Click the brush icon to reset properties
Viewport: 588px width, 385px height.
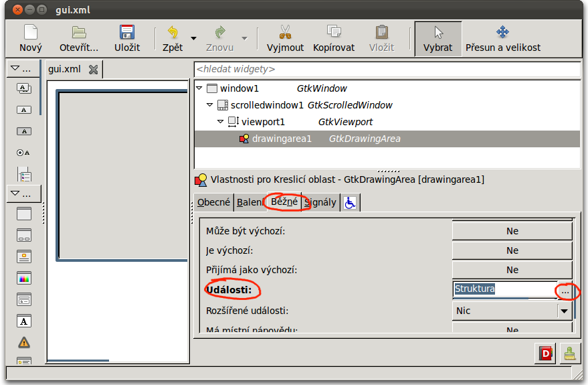[x=570, y=353]
